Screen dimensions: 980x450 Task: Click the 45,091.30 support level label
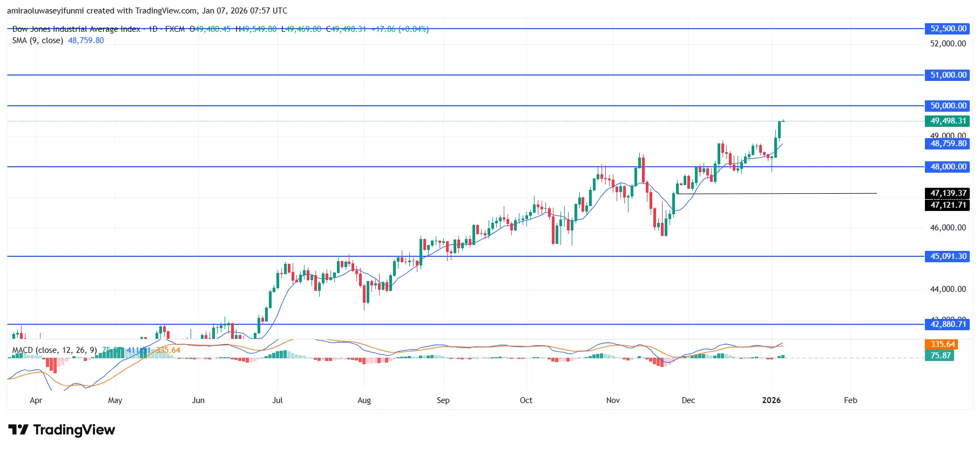click(x=948, y=256)
